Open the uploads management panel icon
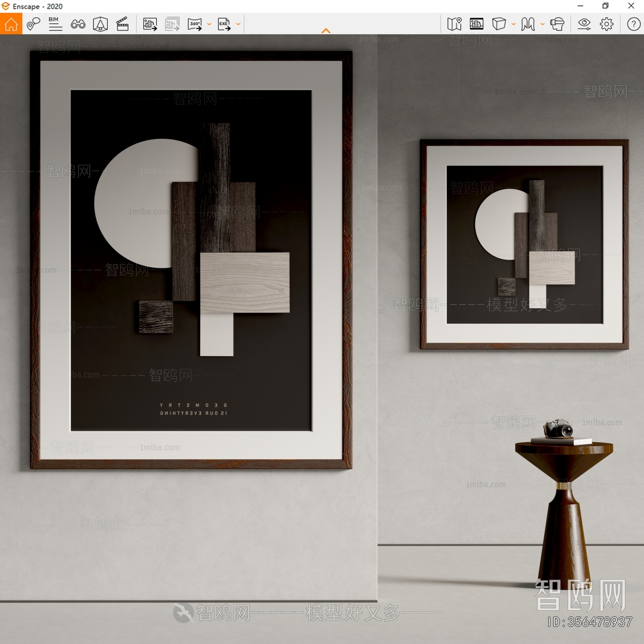This screenshot has width=644, height=644. point(477,24)
